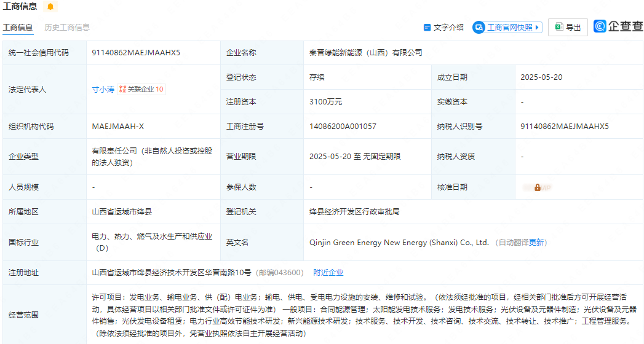Click the 登记机关 value 绛县经济开发区行政审批局
Screen dimensions: 644x344
click(x=354, y=212)
